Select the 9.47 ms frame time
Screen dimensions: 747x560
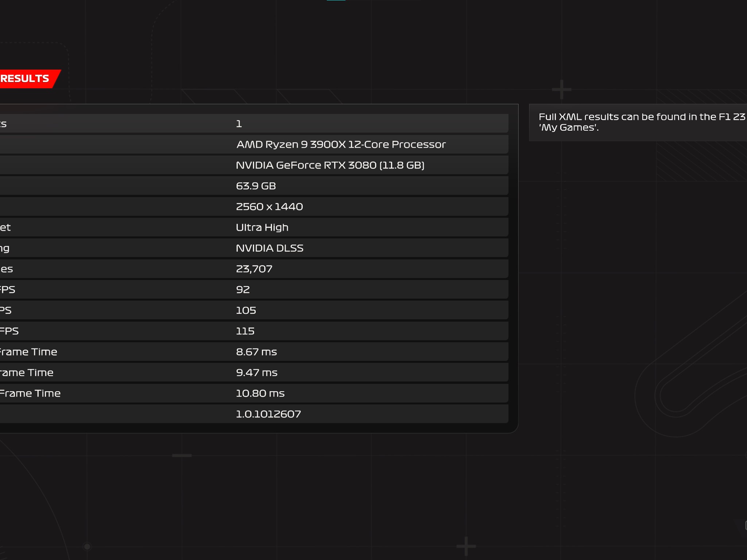point(257,373)
